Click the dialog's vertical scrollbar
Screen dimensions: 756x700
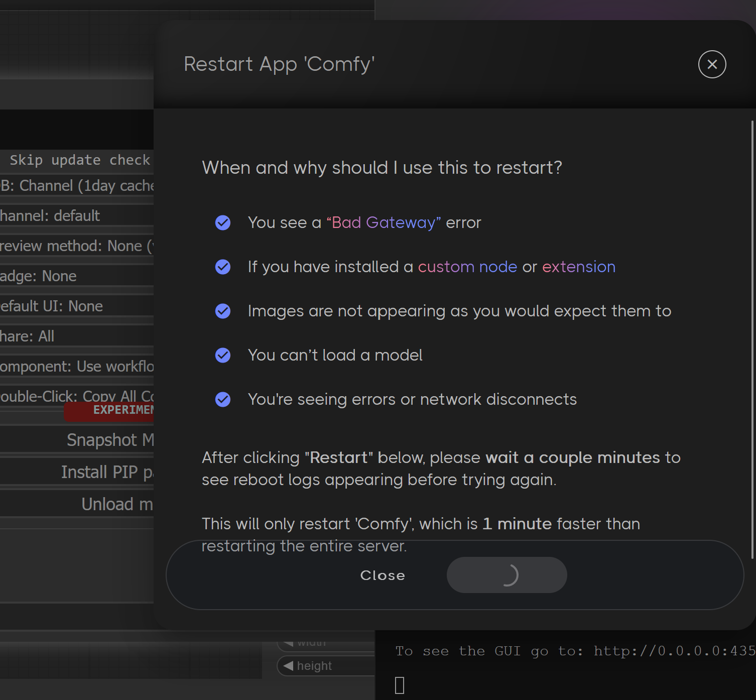[752, 339]
